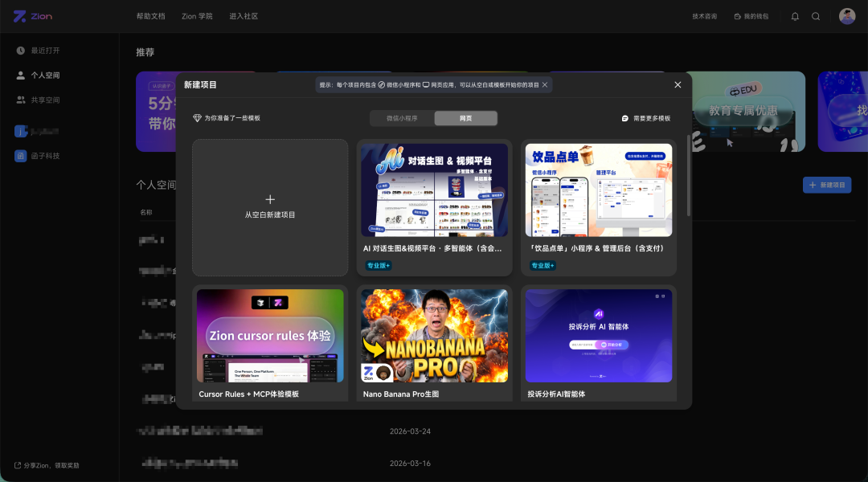Click the date 2026-03-24 row

pyautogui.click(x=410, y=431)
